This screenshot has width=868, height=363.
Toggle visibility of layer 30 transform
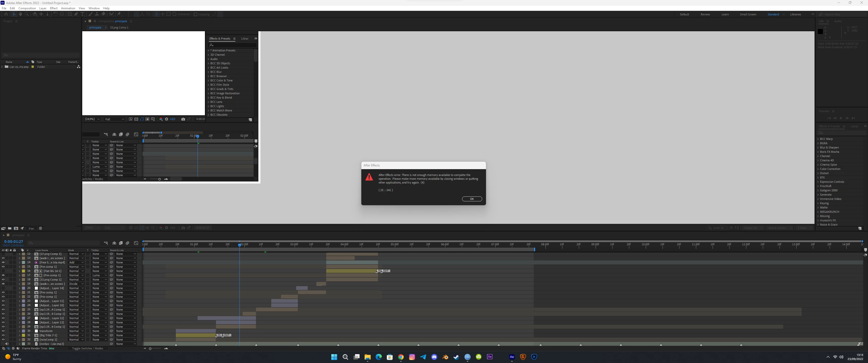(3, 331)
